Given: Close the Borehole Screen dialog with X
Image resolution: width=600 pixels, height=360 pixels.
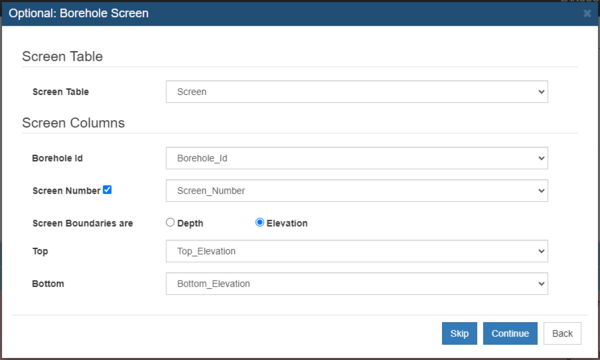Looking at the screenshot, I should tap(587, 13).
